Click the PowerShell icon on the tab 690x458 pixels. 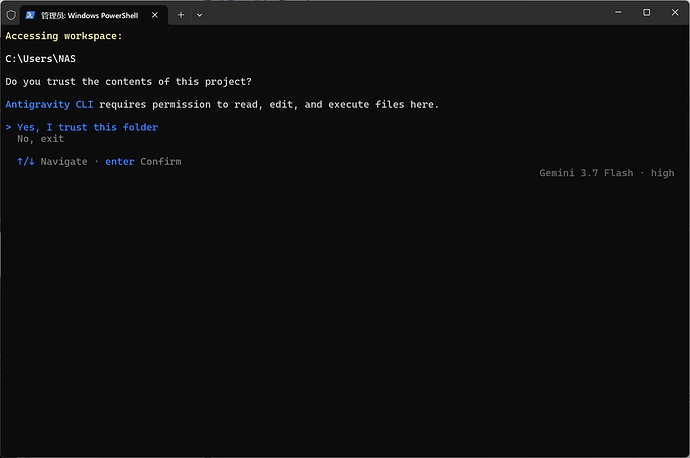pyautogui.click(x=30, y=15)
